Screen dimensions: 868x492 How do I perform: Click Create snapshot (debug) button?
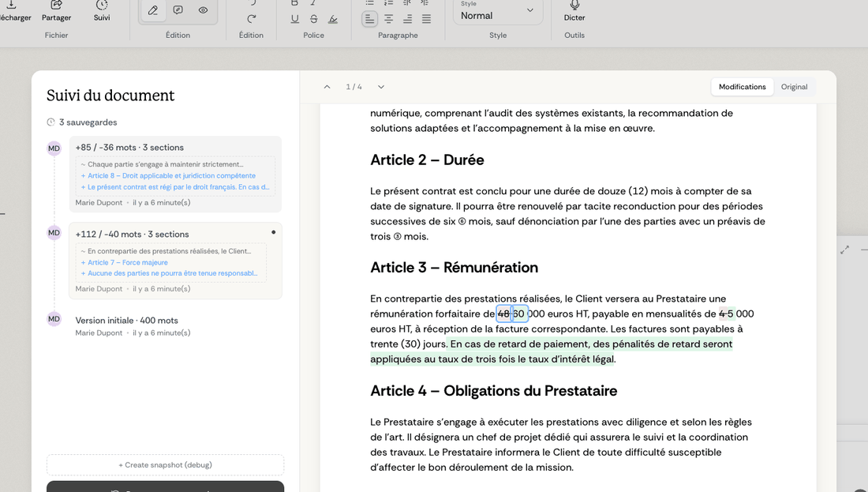click(x=165, y=464)
